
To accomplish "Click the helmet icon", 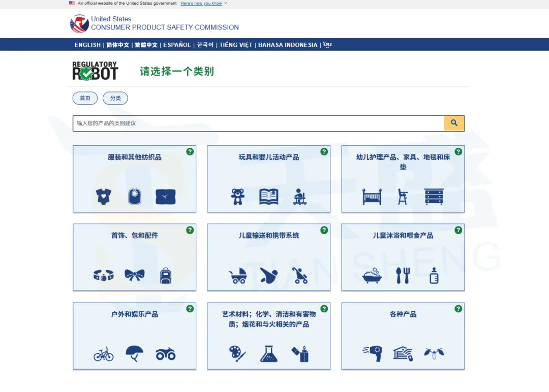I will [134, 353].
